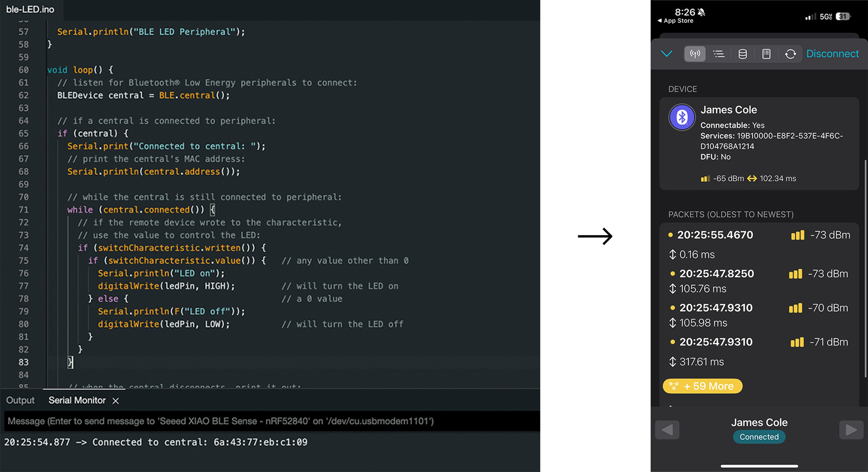Expand the +59 More packets button
The width and height of the screenshot is (868, 472).
coord(703,386)
